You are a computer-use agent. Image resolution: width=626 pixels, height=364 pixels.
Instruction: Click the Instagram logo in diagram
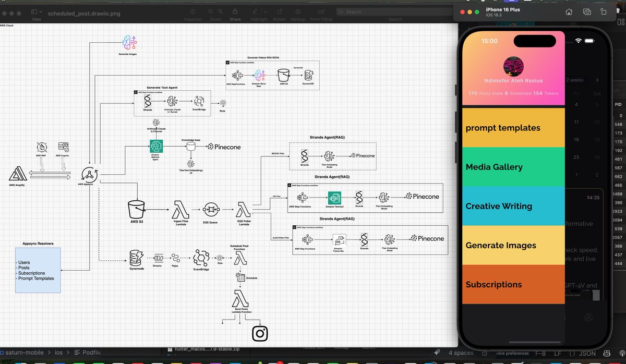click(x=260, y=333)
